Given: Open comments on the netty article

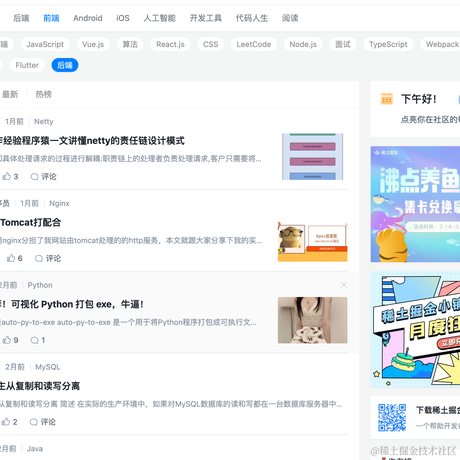Looking at the screenshot, I should pyautogui.click(x=43, y=177).
